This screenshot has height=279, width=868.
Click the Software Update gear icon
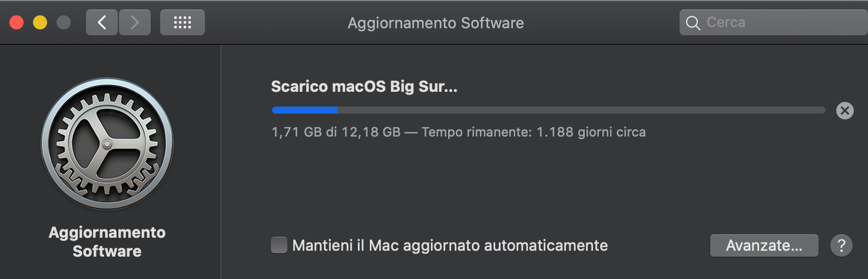pos(107,144)
